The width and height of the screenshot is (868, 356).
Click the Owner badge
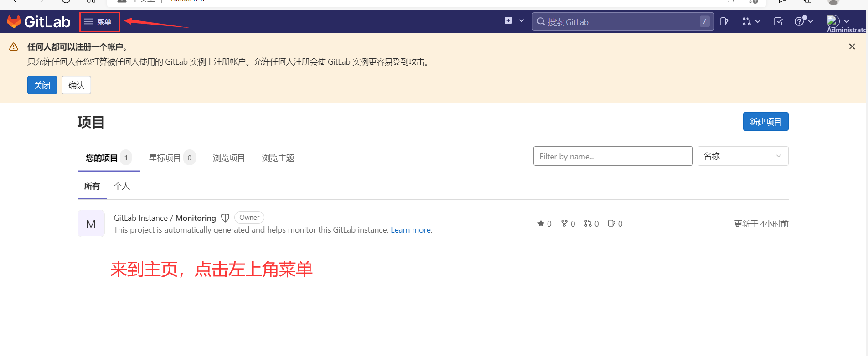coord(249,218)
